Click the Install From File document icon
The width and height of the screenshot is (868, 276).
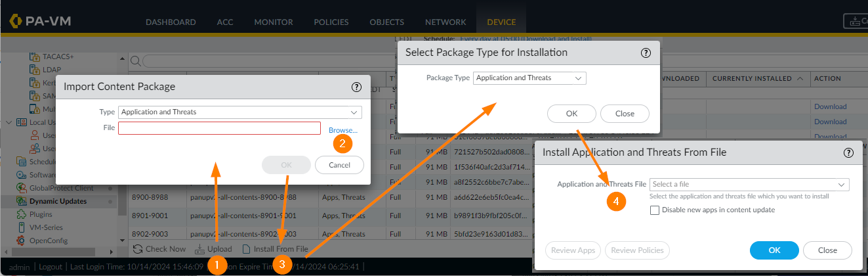tap(247, 249)
